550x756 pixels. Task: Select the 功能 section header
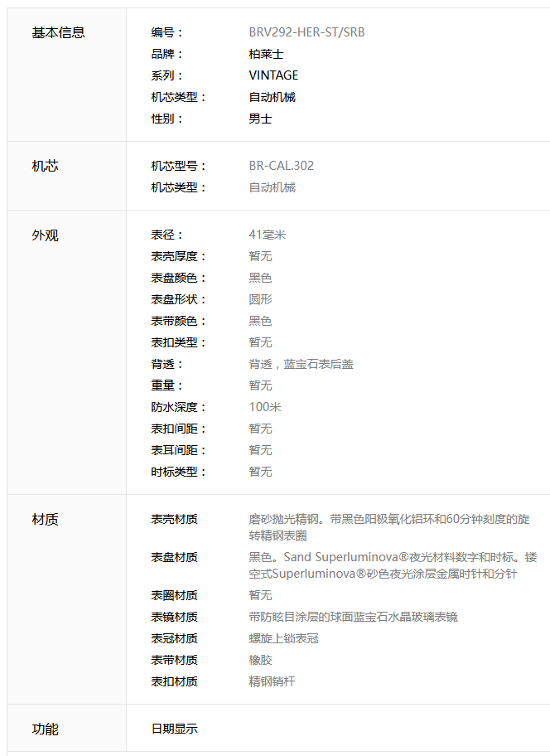[x=45, y=729]
